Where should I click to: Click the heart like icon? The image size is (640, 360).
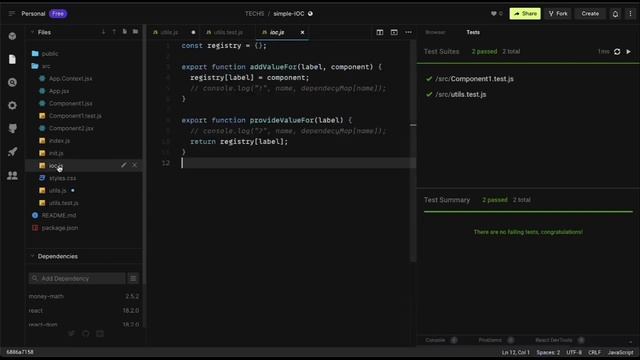[x=493, y=13]
